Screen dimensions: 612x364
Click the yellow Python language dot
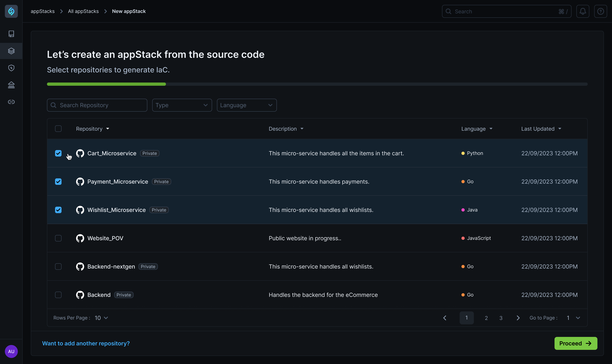[x=463, y=153]
